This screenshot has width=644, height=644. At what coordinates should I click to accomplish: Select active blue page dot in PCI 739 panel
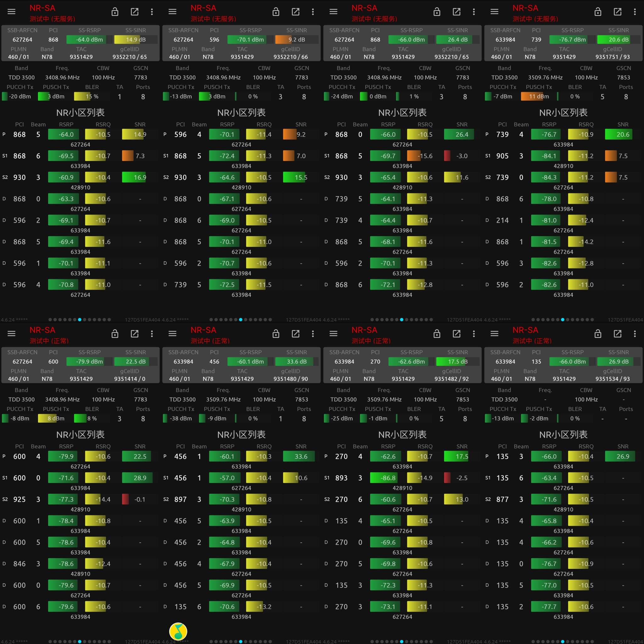tap(563, 319)
